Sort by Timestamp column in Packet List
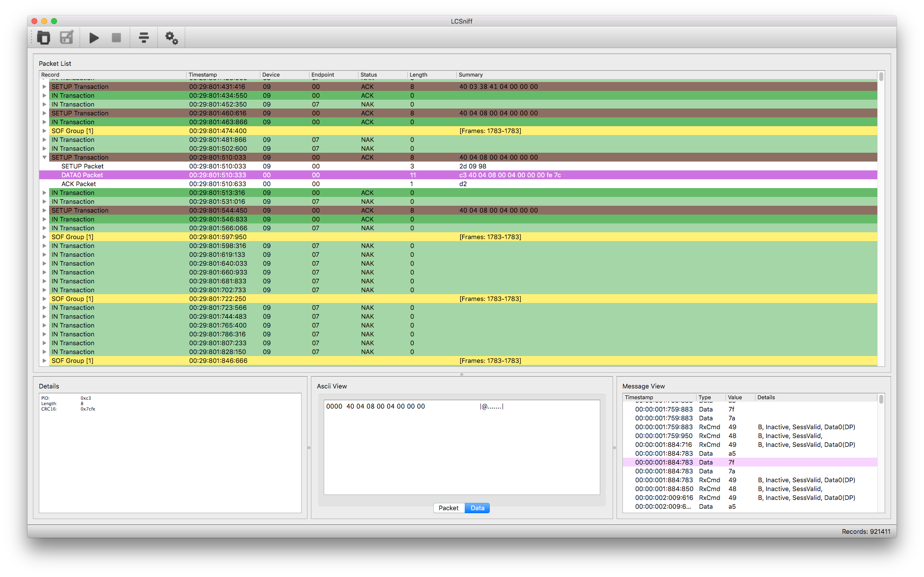 point(224,75)
